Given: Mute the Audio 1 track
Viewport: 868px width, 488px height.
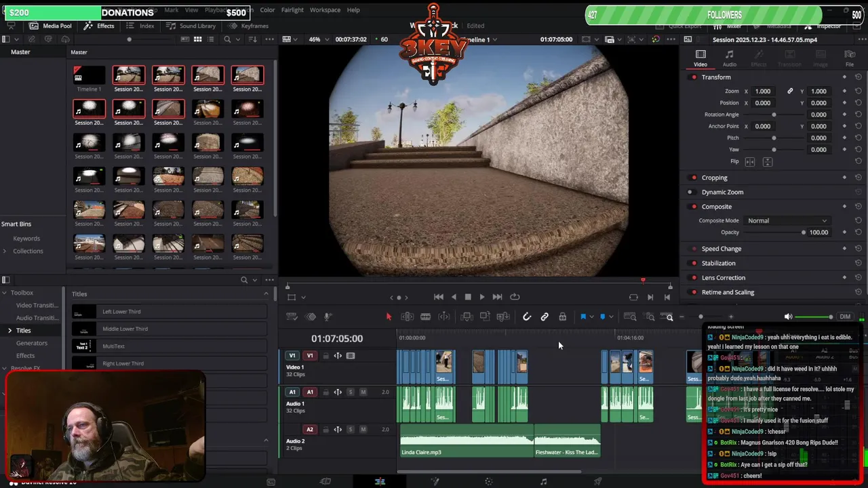Looking at the screenshot, I should (x=363, y=392).
